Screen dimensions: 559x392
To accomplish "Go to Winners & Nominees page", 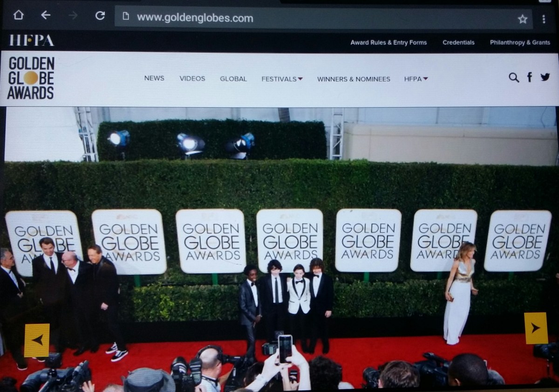I will (354, 79).
